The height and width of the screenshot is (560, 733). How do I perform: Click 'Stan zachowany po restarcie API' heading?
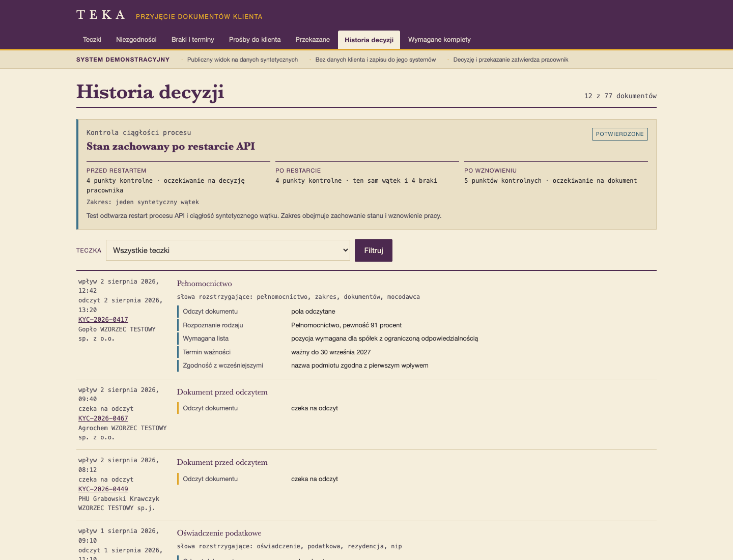click(171, 147)
